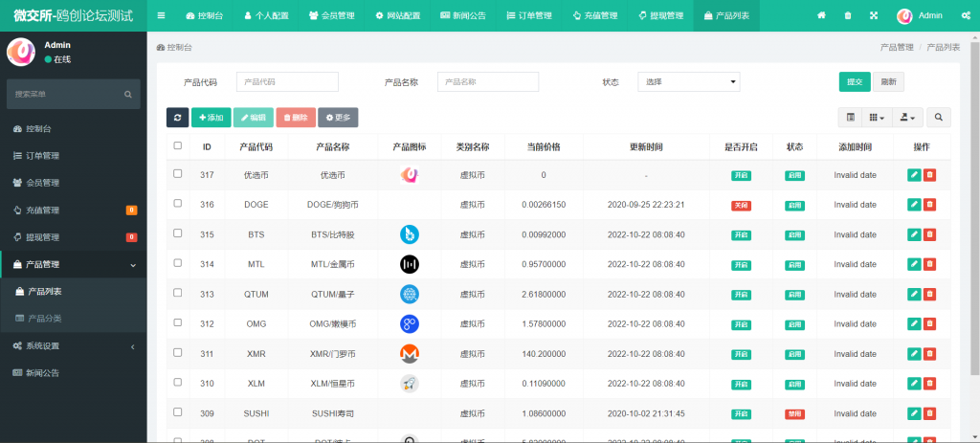Click the 刷新 reset button

pyautogui.click(x=888, y=82)
